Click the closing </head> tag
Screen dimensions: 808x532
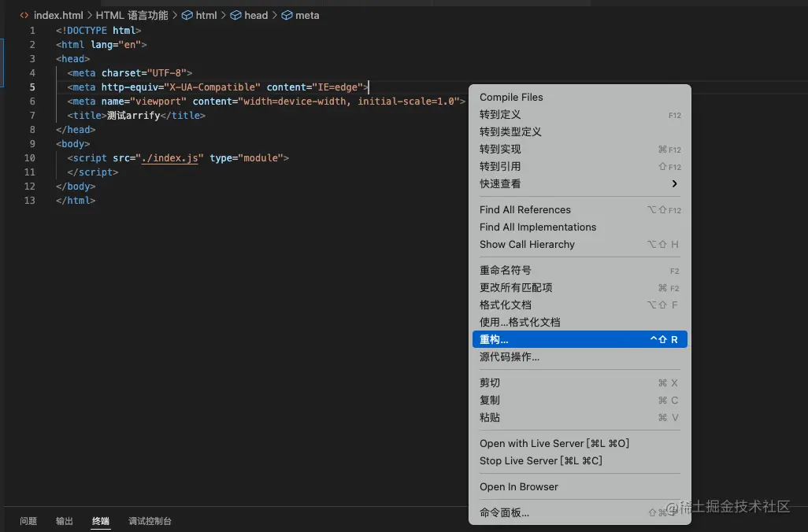pyautogui.click(x=76, y=130)
